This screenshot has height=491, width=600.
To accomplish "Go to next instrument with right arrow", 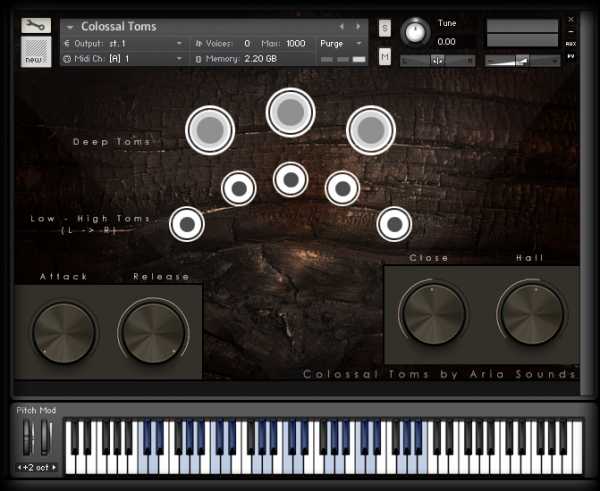I will tap(358, 26).
